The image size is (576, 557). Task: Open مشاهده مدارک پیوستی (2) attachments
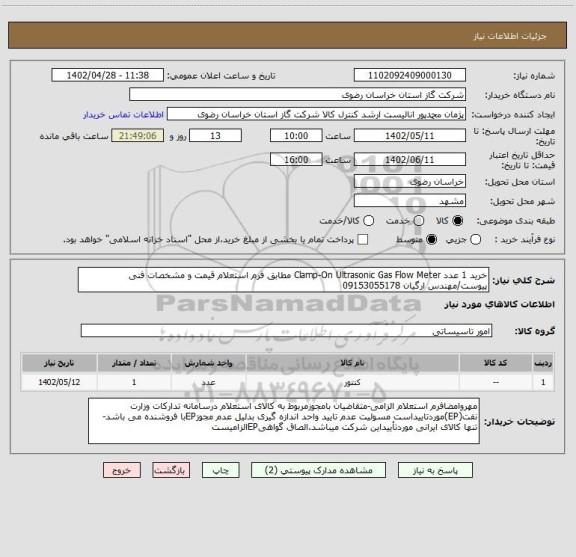click(x=318, y=470)
